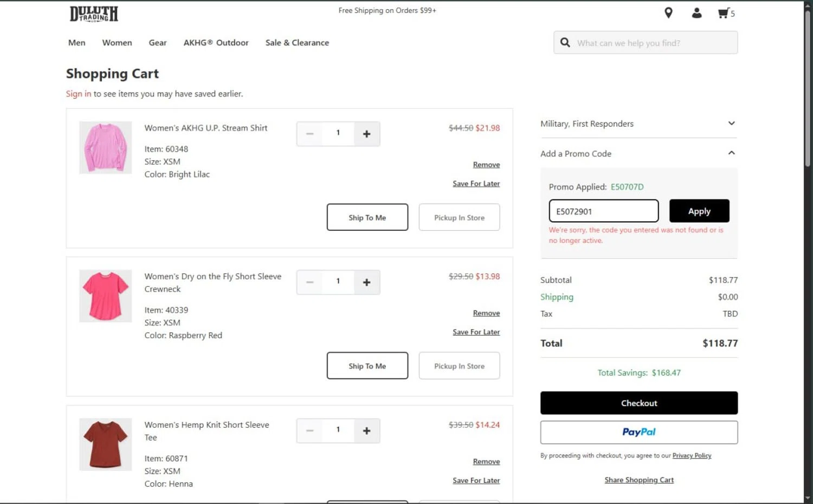Click the applied promo code E50707D
The image size is (813, 504).
[627, 187]
